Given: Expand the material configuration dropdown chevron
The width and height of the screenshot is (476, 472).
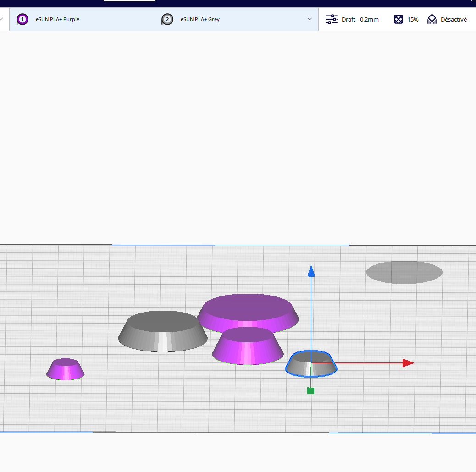Looking at the screenshot, I should tap(310, 19).
